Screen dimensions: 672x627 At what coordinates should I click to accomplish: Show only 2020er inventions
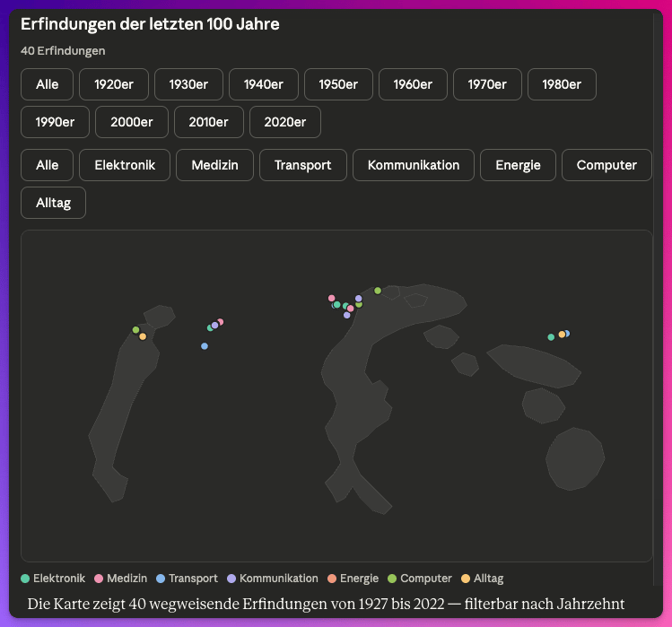(x=285, y=122)
